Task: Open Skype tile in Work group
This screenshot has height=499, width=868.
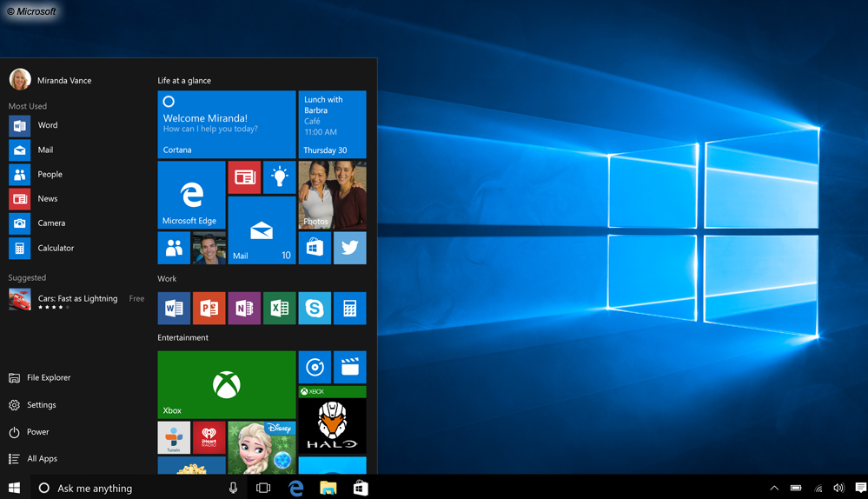Action: [315, 308]
